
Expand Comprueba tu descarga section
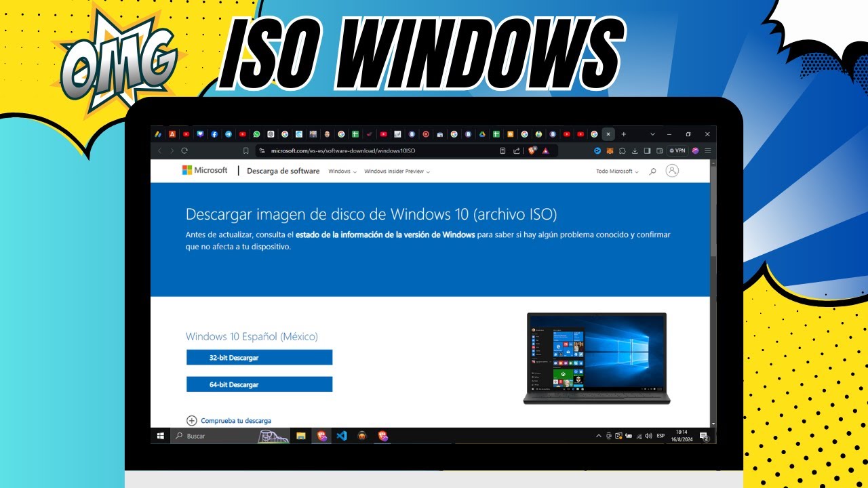click(229, 421)
